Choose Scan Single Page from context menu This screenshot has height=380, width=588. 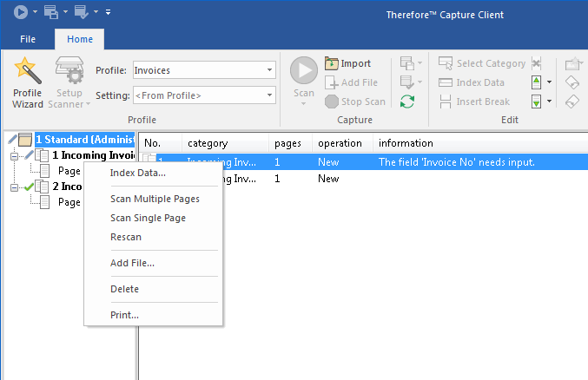pyautogui.click(x=153, y=218)
